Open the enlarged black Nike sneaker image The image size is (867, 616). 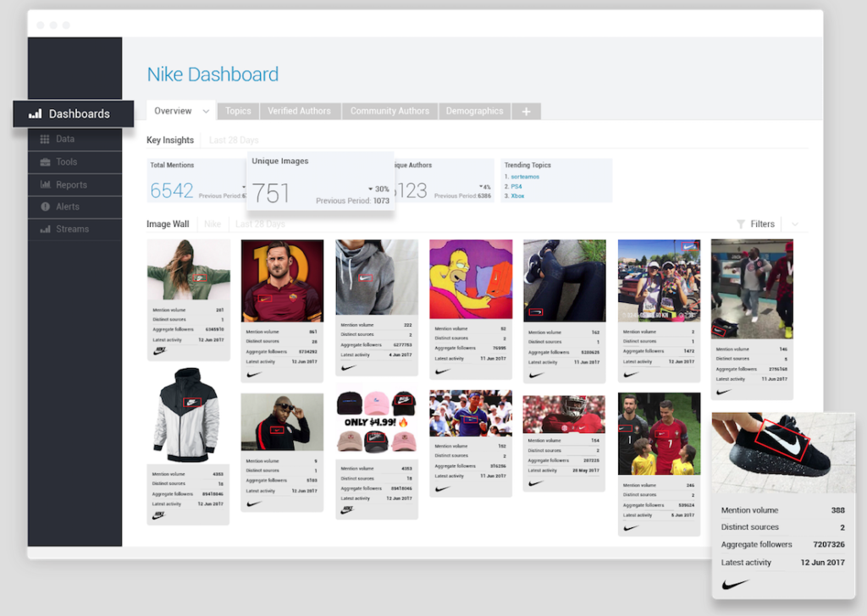click(783, 453)
